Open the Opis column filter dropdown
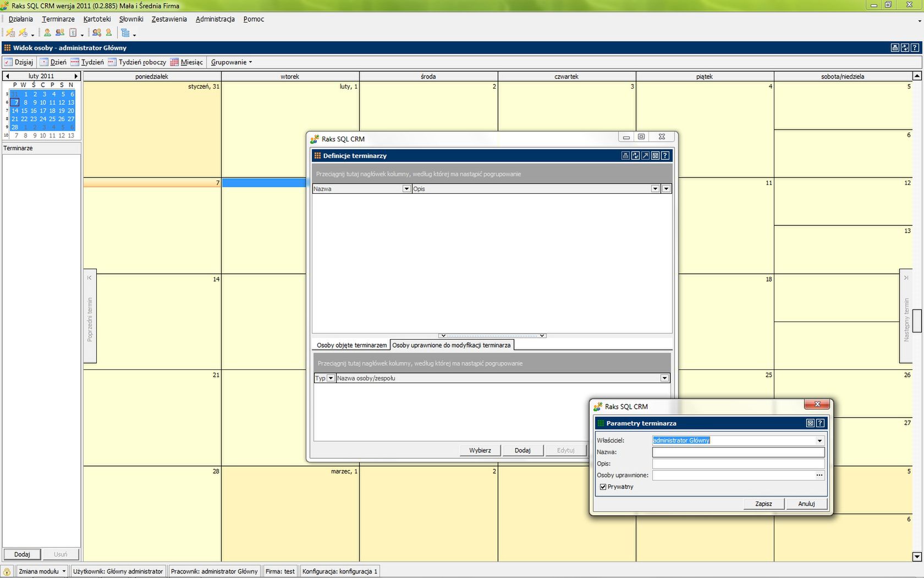The height and width of the screenshot is (578, 924). coord(655,189)
